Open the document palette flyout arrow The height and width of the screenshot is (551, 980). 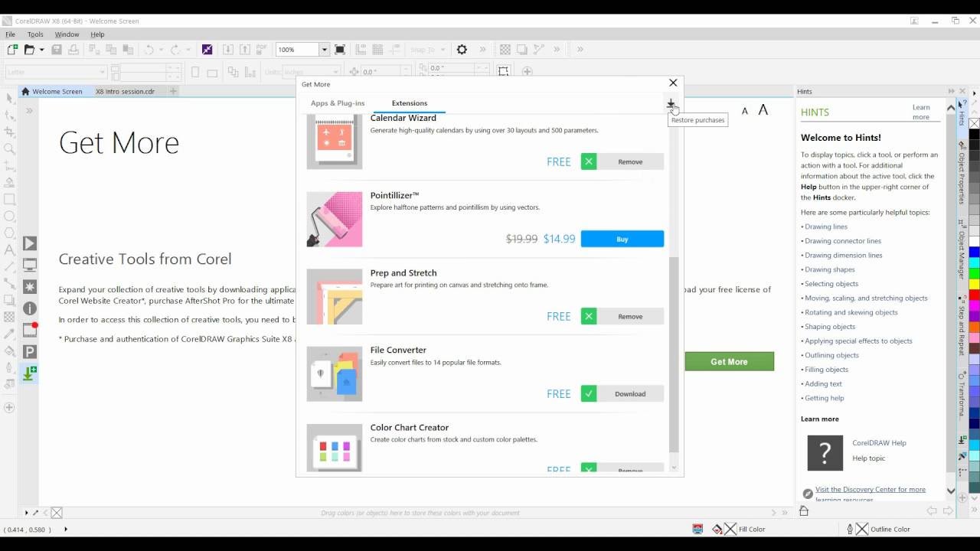click(x=26, y=513)
